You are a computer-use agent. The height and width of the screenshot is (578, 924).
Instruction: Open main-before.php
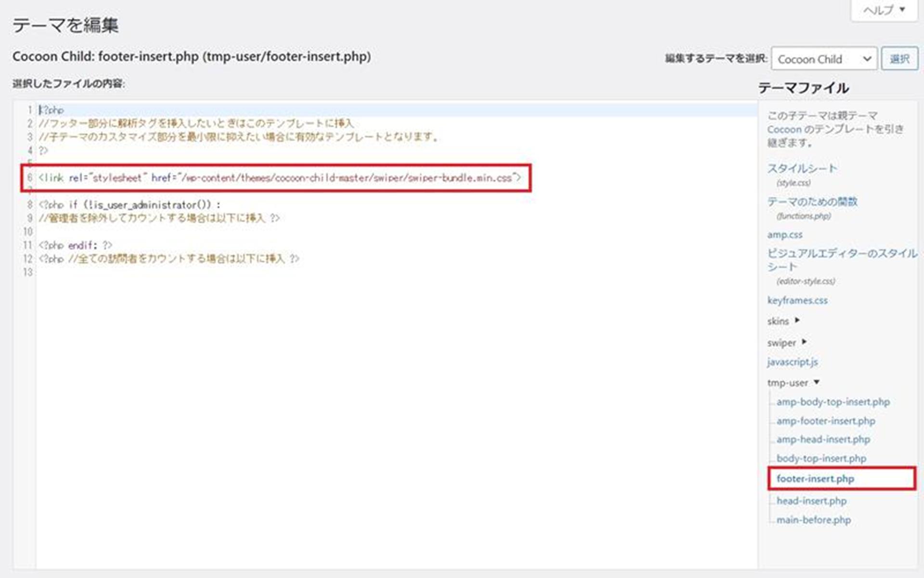813,520
